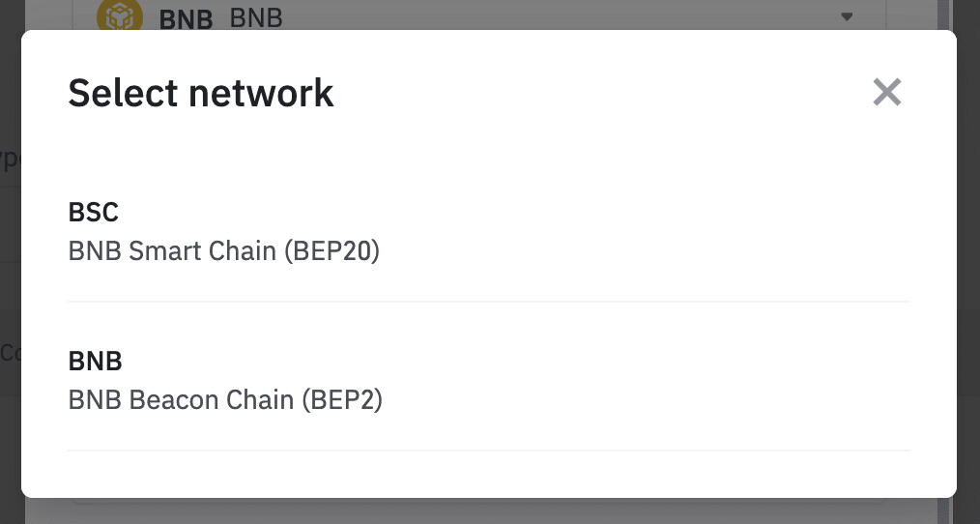Click the divider between BSC and BNB options
Image resolution: width=980 pixels, height=524 pixels.
[x=488, y=302]
